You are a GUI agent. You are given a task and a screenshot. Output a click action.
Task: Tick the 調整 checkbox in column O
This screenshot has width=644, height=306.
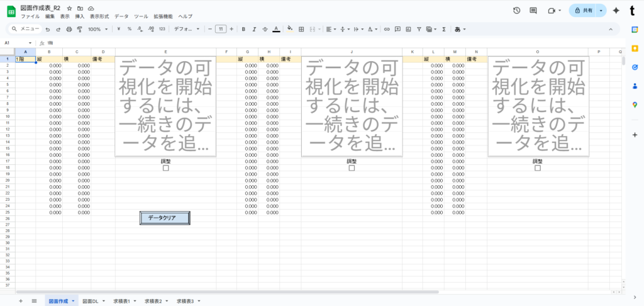538,168
